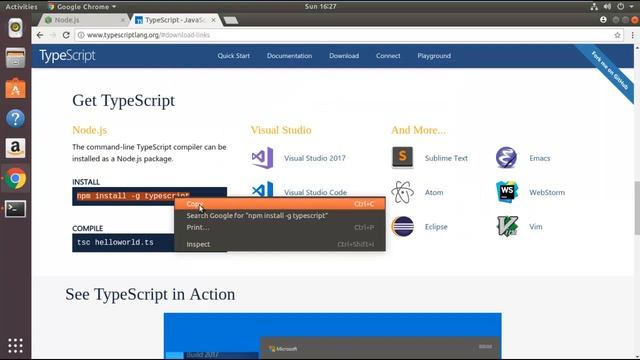This screenshot has width=640, height=360.
Task: Open Download in the site navigation
Action: (344, 56)
